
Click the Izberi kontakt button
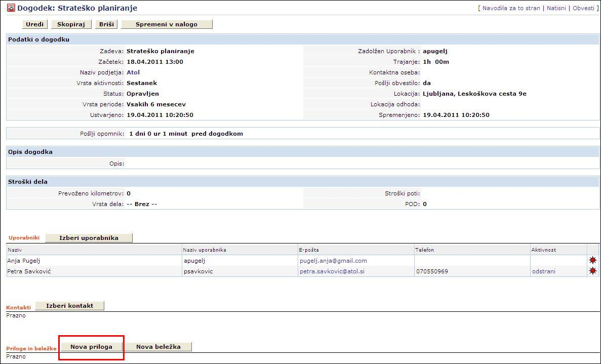coord(69,306)
